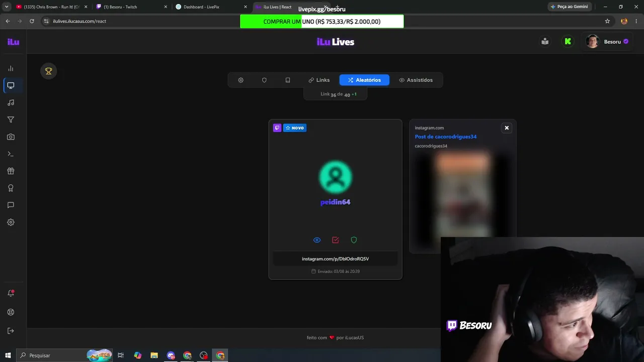Click the address bar URL field
Viewport: 644px width, 362px height.
tap(322, 21)
